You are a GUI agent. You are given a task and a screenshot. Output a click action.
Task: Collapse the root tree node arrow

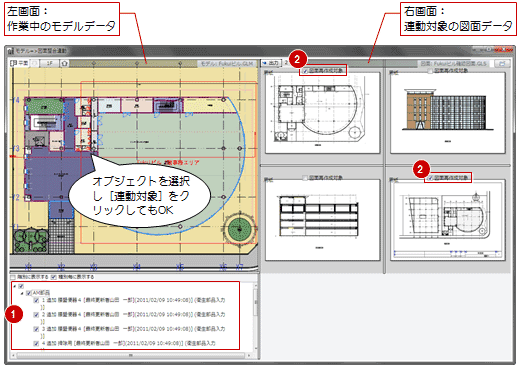click(x=15, y=286)
